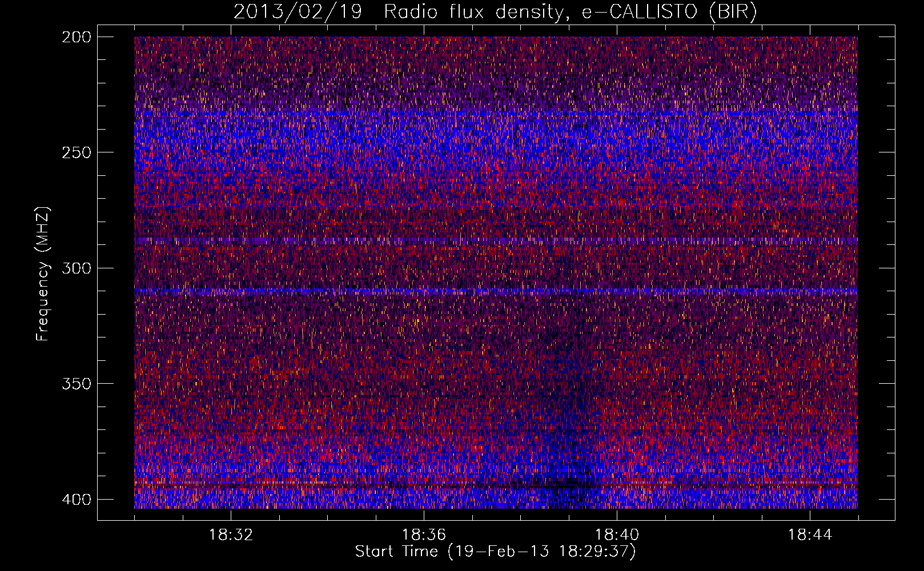Select the 400 frequency tick label
The height and width of the screenshot is (571, 924).
click(76, 500)
